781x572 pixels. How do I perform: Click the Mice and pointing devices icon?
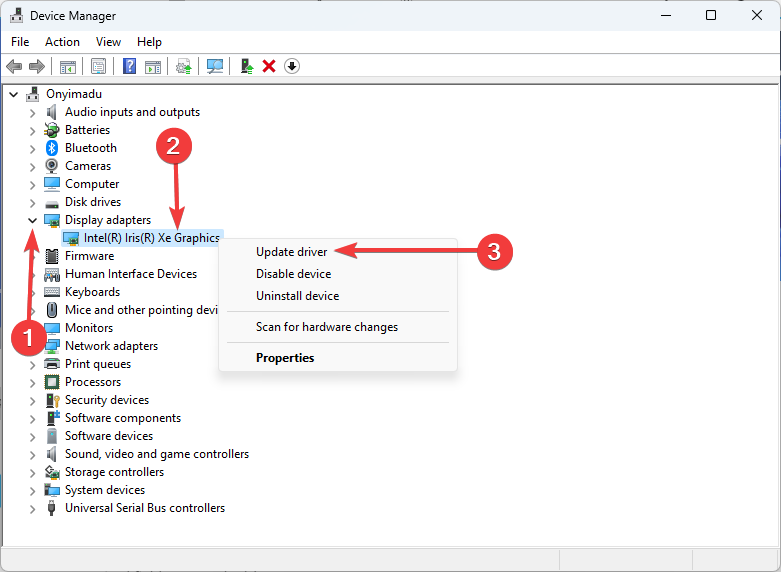(52, 310)
